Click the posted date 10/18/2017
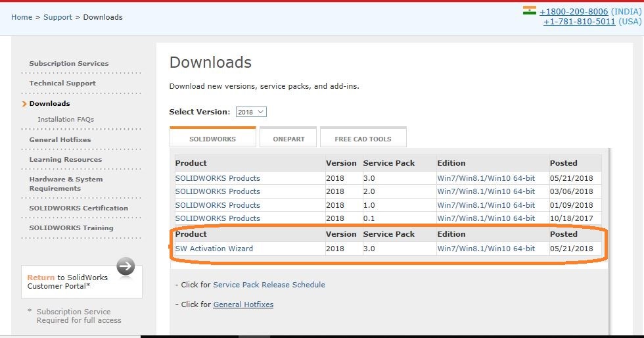The height and width of the screenshot is (338, 644). 571,218
